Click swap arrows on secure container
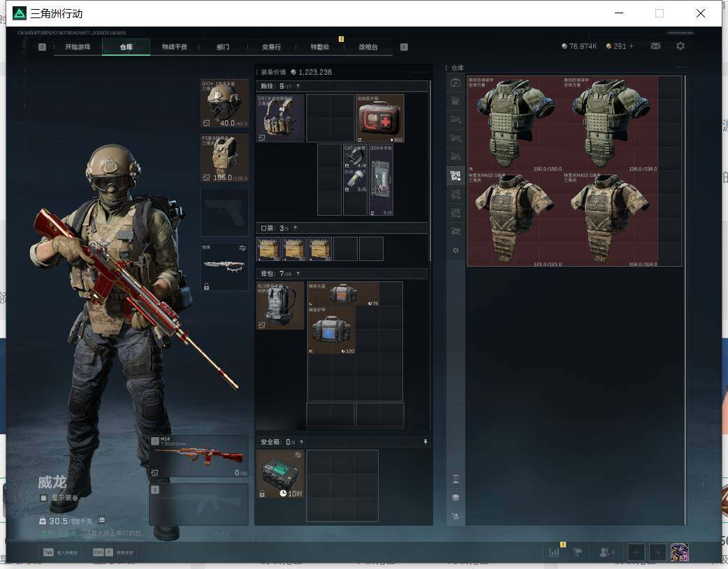Screen dimensions: 728x569 [298, 455]
